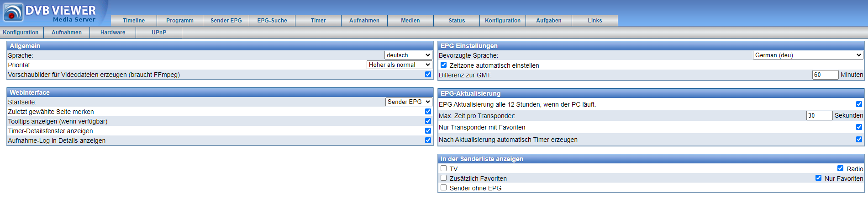This screenshot has height=200, width=868.
Task: Expand the Sprache dropdown
Action: (408, 55)
